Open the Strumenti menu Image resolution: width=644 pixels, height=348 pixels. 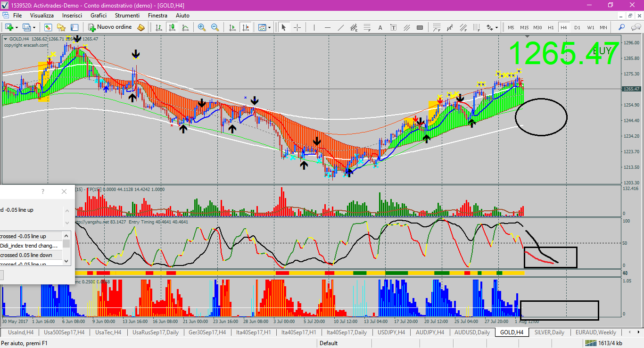127,16
